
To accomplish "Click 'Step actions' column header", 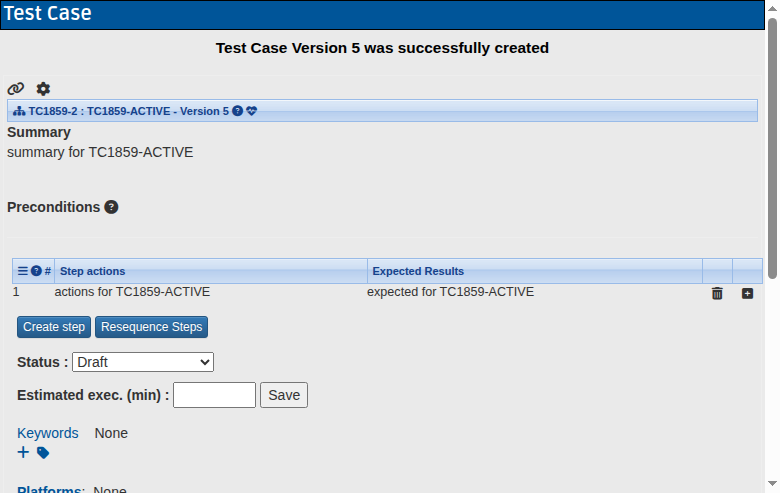I will 93,271.
